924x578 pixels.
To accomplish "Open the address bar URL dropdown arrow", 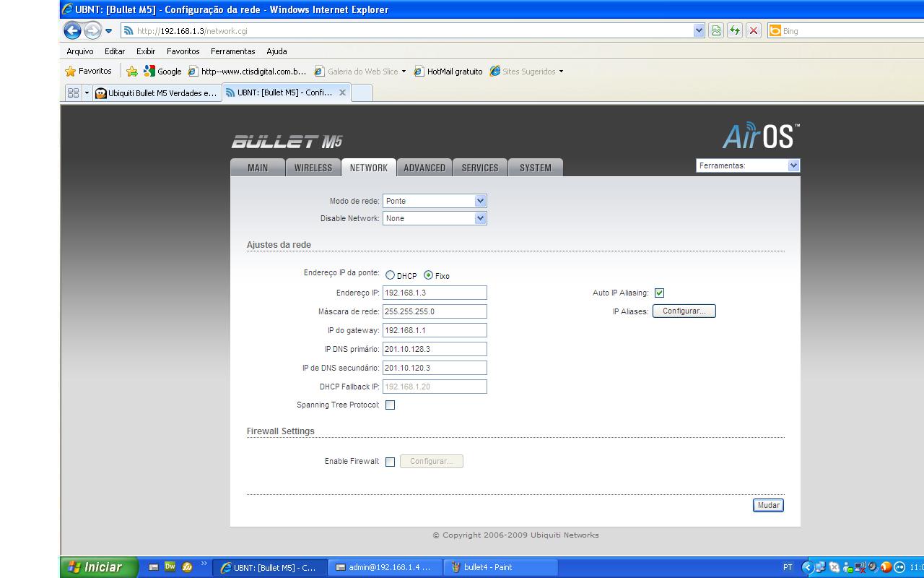I will click(699, 30).
